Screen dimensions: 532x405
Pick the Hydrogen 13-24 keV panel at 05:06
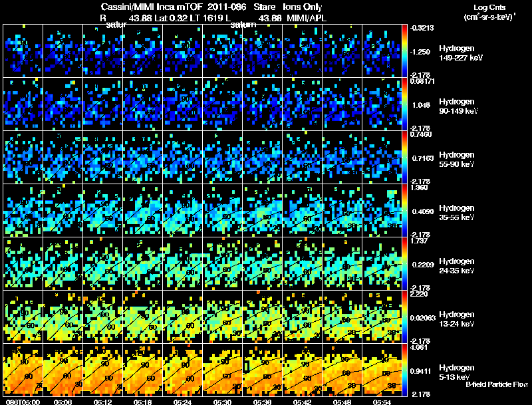coord(63,317)
